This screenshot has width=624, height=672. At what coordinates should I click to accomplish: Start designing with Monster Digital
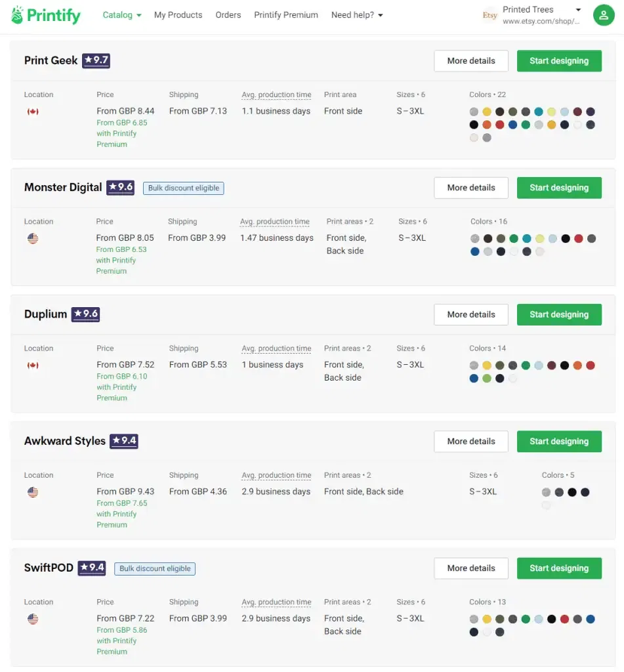tap(559, 188)
